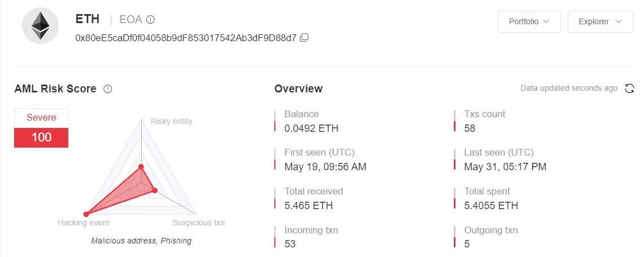Click the Risky entity chart label

[x=172, y=121]
